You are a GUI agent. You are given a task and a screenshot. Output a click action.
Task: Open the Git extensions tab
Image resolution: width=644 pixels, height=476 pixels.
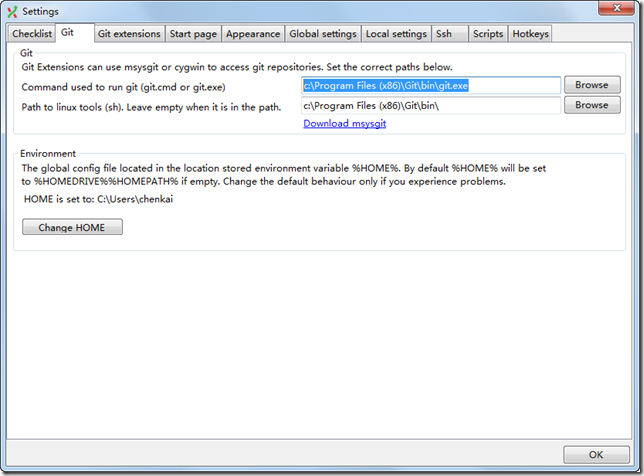129,34
